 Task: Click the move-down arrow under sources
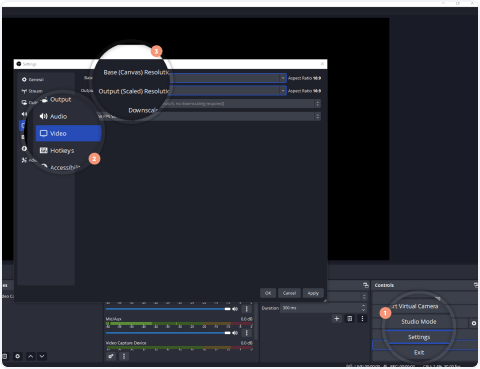coord(42,356)
